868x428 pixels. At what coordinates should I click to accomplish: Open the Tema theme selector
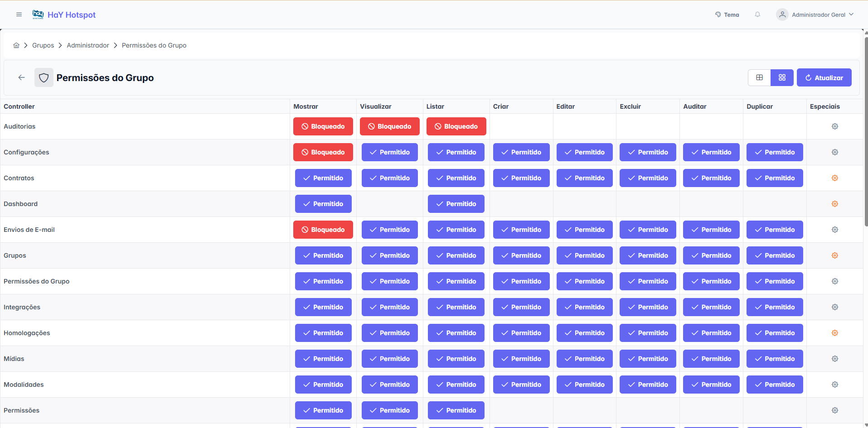point(727,14)
